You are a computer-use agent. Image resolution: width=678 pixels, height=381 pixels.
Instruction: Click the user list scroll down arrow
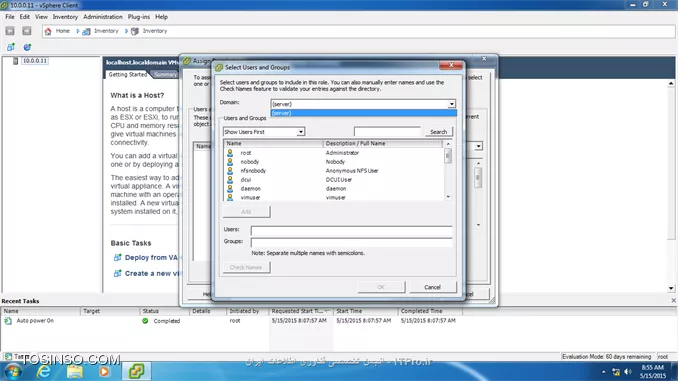click(448, 197)
